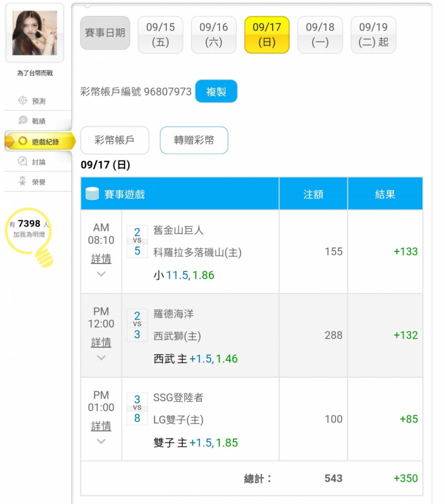Click the prediction target icon in sidebar

23,101
